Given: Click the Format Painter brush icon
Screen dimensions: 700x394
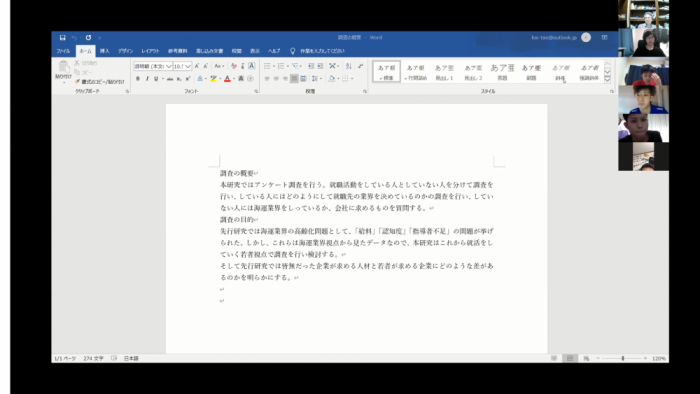Looking at the screenshot, I should [x=77, y=82].
